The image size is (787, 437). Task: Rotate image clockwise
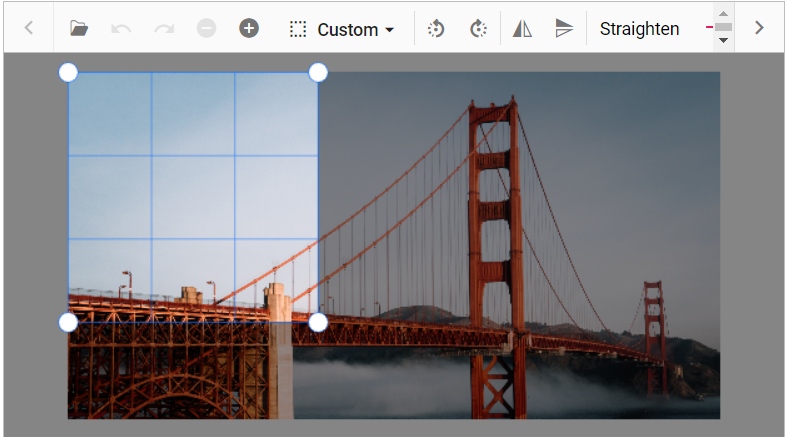[x=478, y=29]
